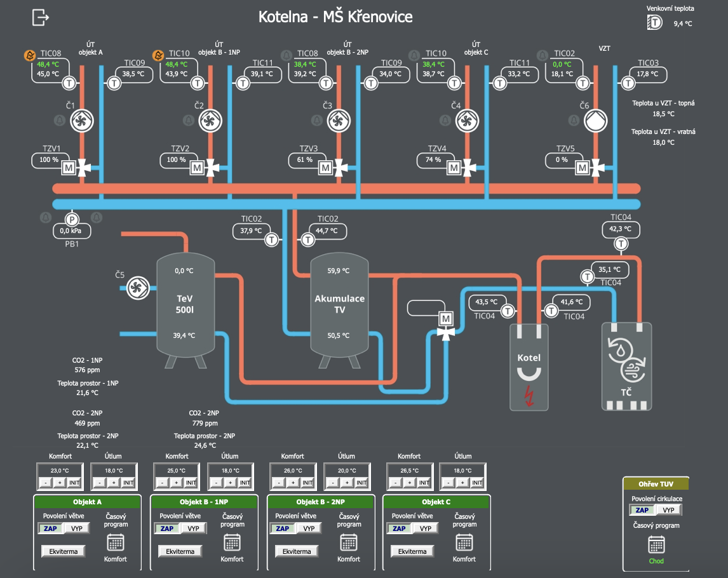
Task: Select the Č6 VZT pump symbol
Action: click(596, 121)
